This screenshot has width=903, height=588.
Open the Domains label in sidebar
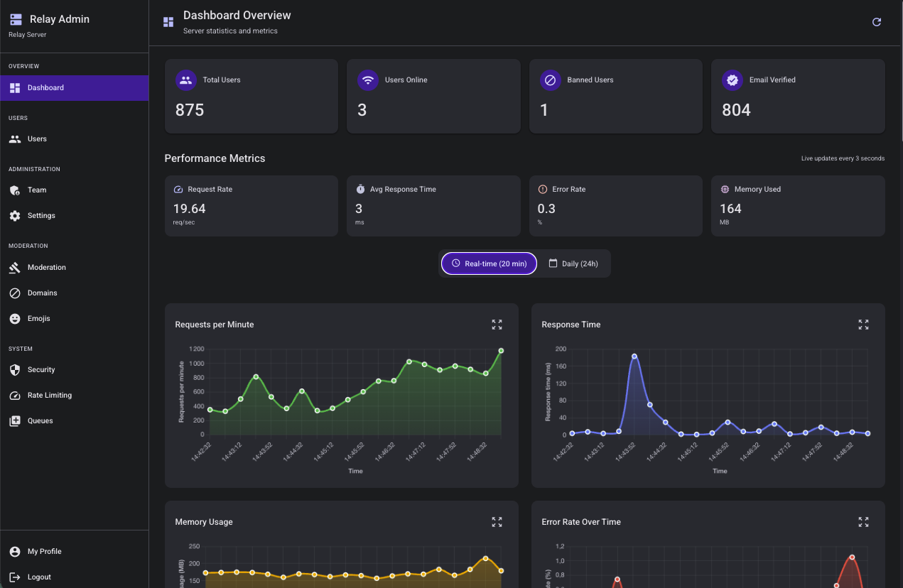43,293
